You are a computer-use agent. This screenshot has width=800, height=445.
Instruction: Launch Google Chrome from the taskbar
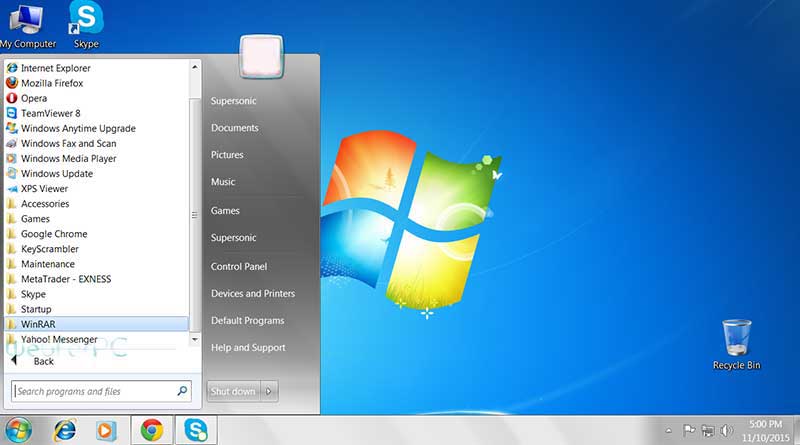point(151,430)
